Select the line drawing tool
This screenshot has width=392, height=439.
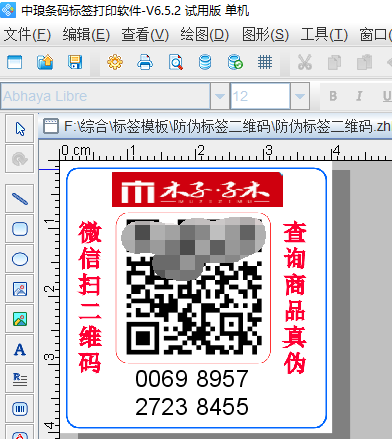tap(20, 199)
